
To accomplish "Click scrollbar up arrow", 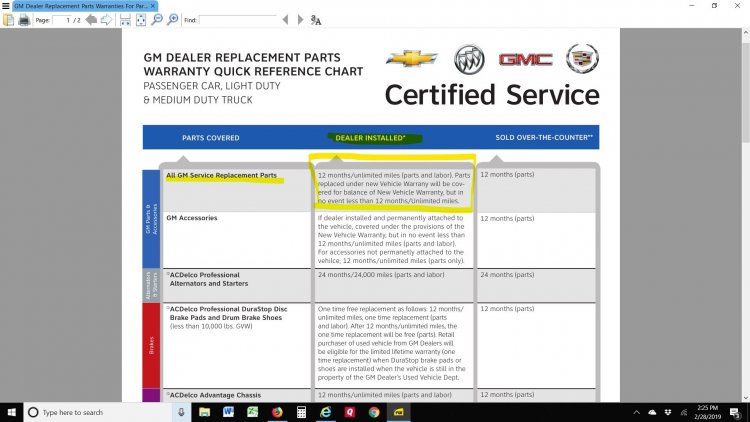I will coord(745,33).
